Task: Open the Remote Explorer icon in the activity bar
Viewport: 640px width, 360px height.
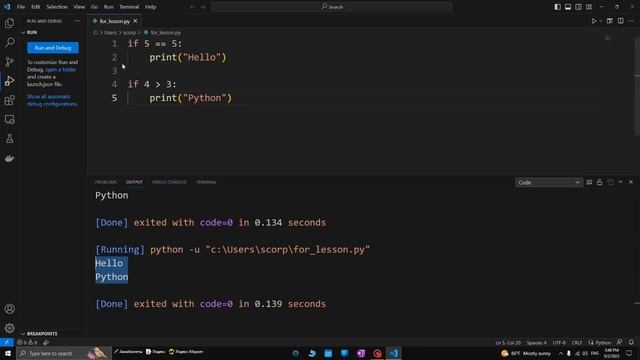Action: [9, 120]
